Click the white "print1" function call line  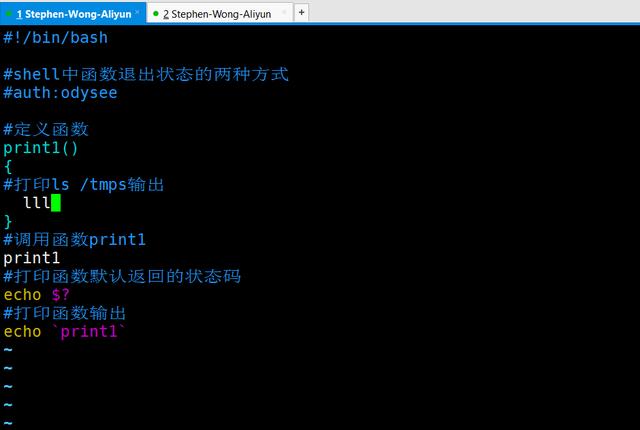[x=32, y=258]
